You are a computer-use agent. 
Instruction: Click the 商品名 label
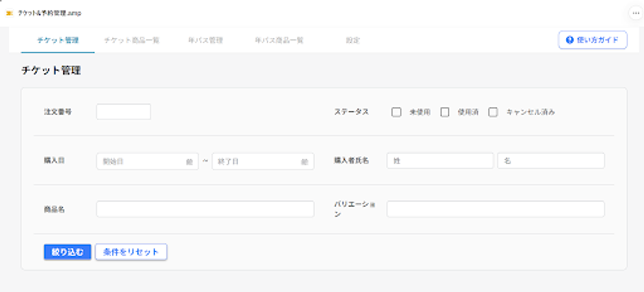[54, 209]
